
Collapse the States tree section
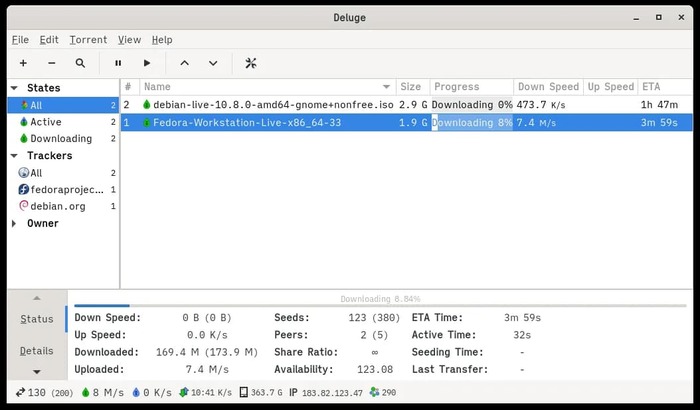pyautogui.click(x=14, y=88)
